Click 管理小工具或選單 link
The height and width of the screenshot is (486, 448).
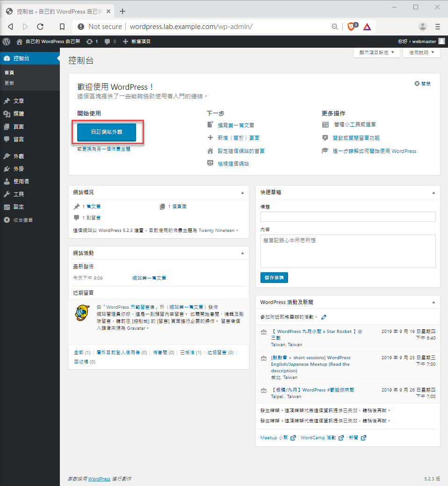(355, 124)
